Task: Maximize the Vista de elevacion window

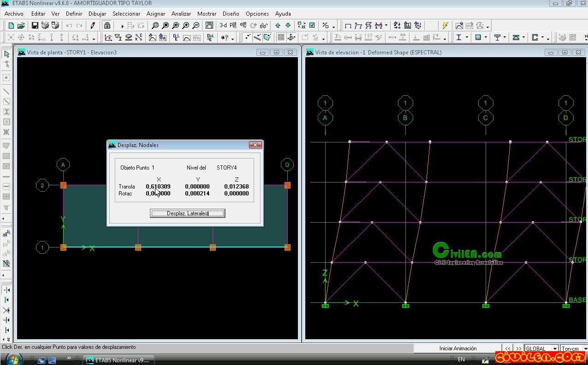Action: pyautogui.click(x=564, y=53)
